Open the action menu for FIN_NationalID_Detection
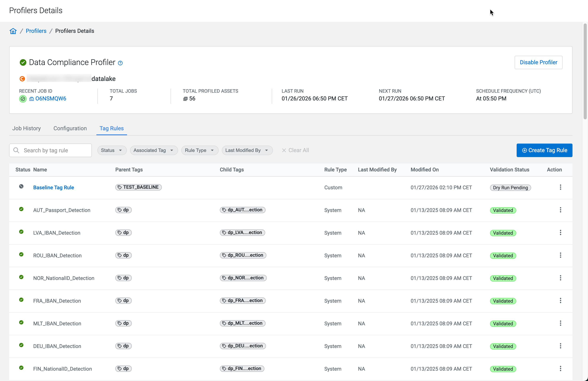Viewport: 588px width, 381px height. [560, 369]
